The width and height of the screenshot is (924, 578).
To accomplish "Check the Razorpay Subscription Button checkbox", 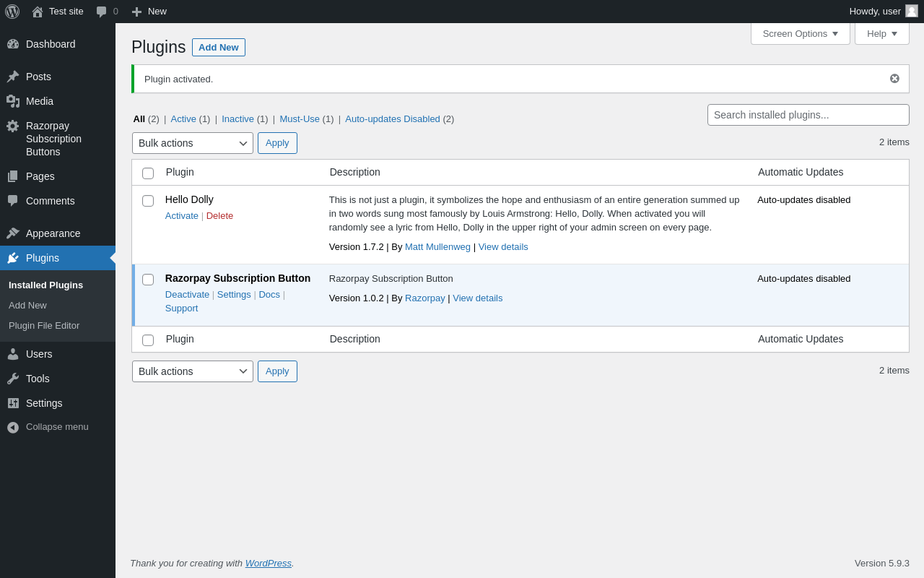I will click(148, 280).
